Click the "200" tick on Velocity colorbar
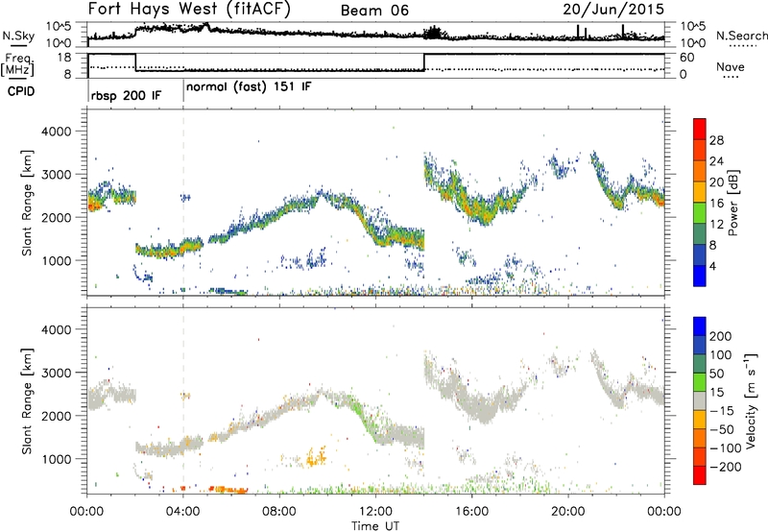Viewport: 768px width, 532px height. pyautogui.click(x=721, y=336)
